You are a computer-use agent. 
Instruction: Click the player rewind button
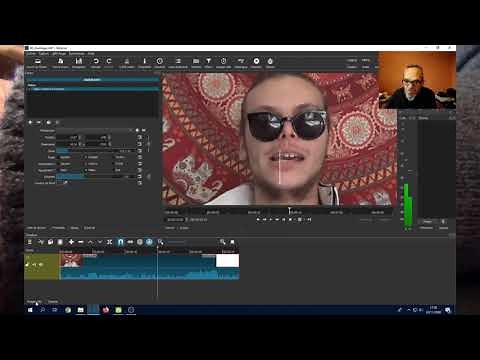[x=264, y=219]
